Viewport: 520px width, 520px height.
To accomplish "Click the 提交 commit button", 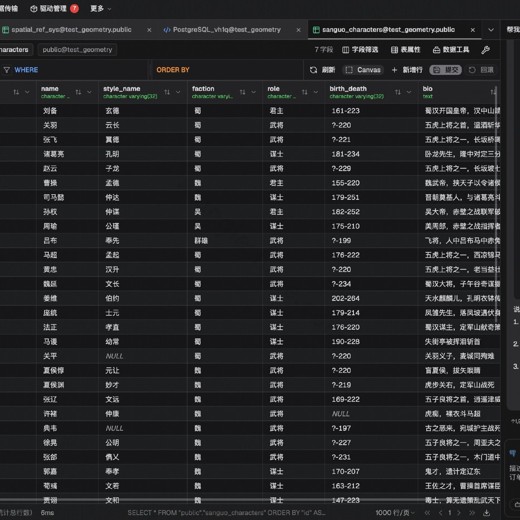I will tap(445, 70).
